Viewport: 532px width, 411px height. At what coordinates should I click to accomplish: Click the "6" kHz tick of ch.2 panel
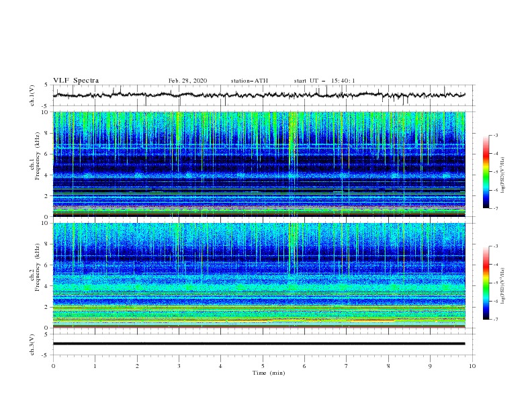(x=47, y=265)
